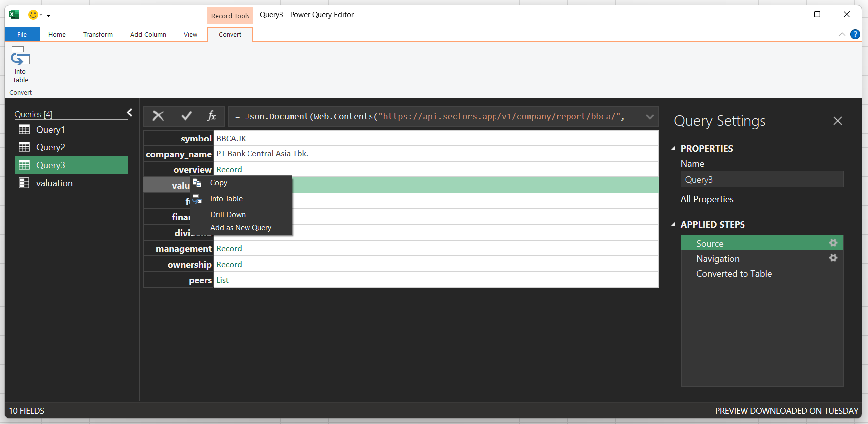
Task: Open the View tab
Action: (x=190, y=34)
